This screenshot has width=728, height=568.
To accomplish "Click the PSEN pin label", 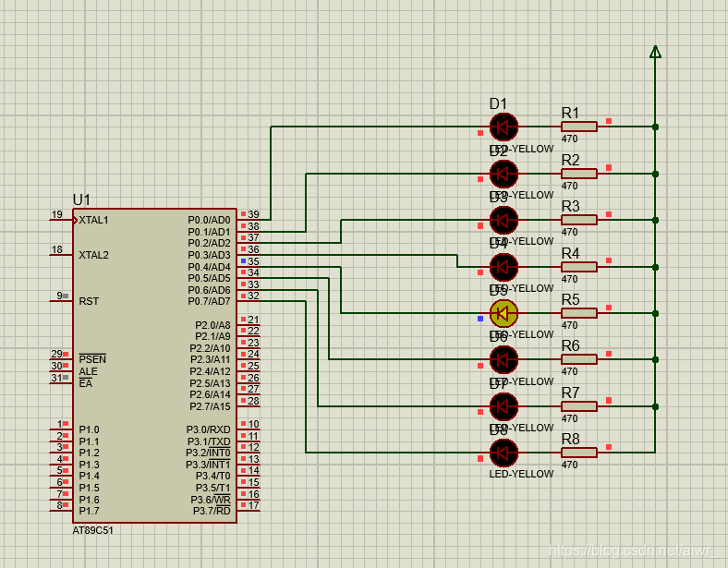I will click(x=92, y=359).
